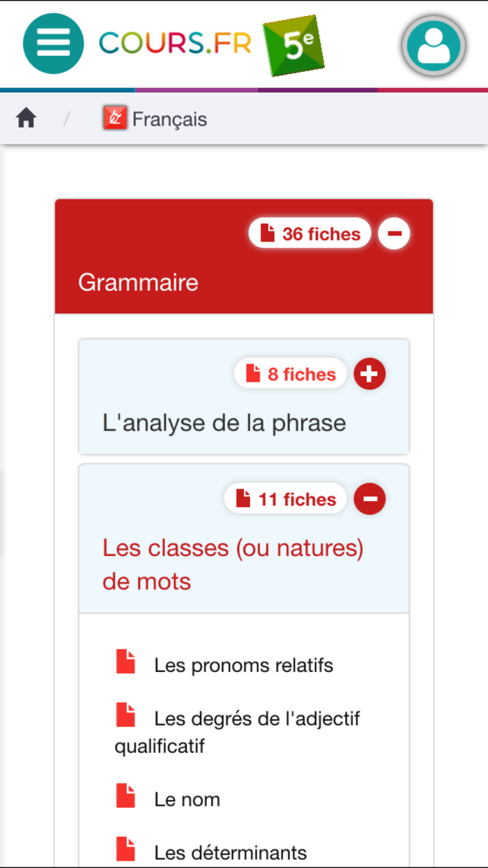Collapse the Grammaire section
The width and height of the screenshot is (488, 868).
pos(394,234)
